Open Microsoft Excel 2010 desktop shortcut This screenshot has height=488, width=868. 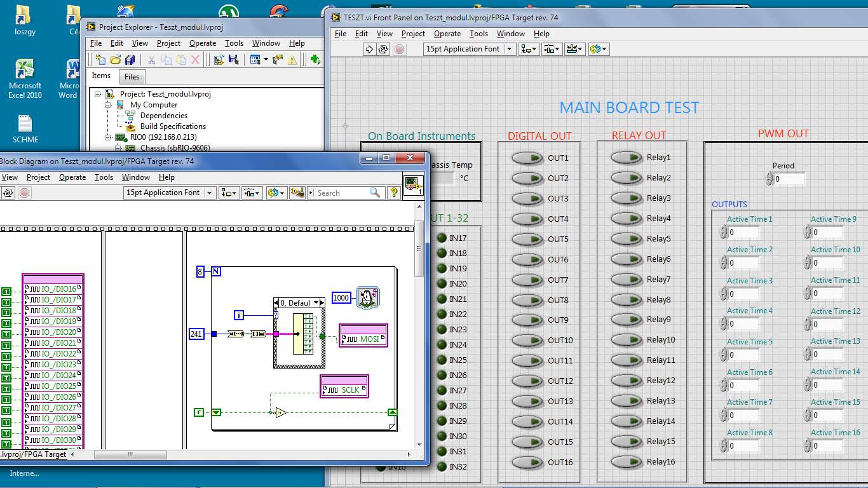tap(25, 79)
